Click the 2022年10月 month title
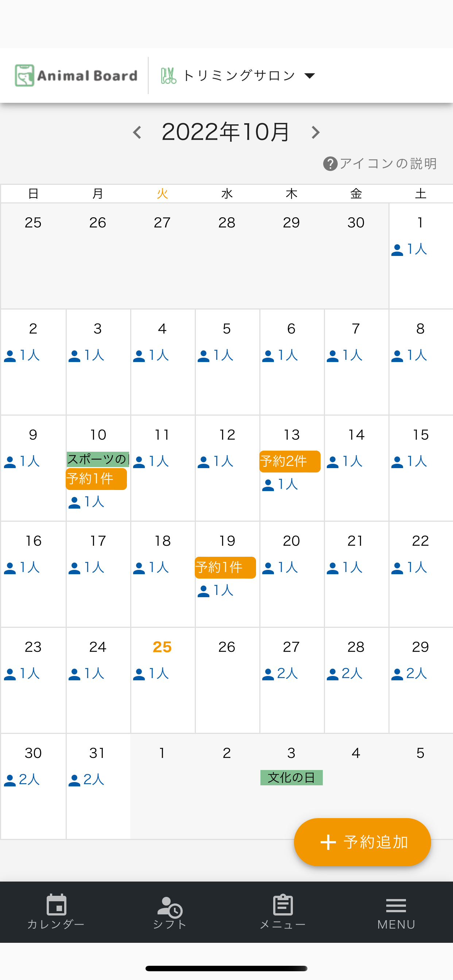Screen dimensions: 453x980 coord(225,132)
